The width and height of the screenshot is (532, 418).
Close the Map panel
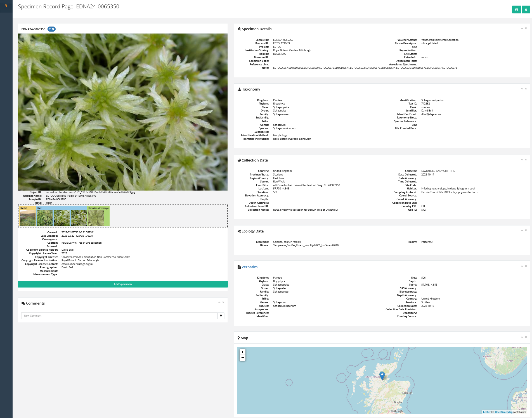pyautogui.click(x=526, y=337)
